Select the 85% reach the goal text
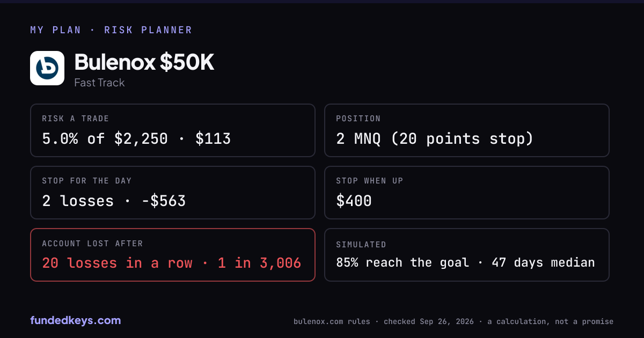This screenshot has width=644, height=338. (x=402, y=263)
